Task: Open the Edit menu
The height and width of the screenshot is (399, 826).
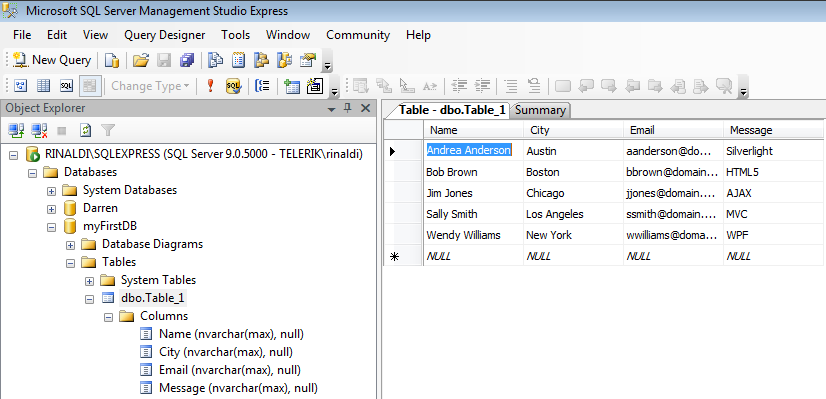Action: click(x=57, y=35)
